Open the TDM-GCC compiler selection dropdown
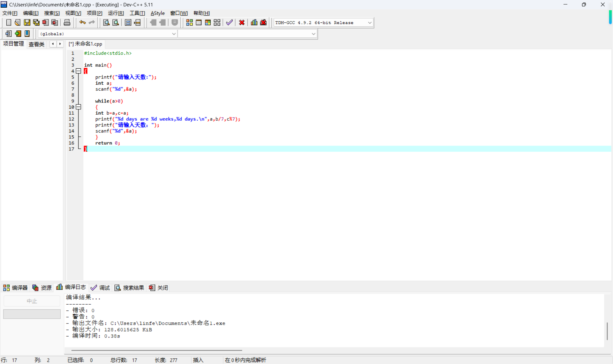This screenshot has width=613, height=364. 369,23
